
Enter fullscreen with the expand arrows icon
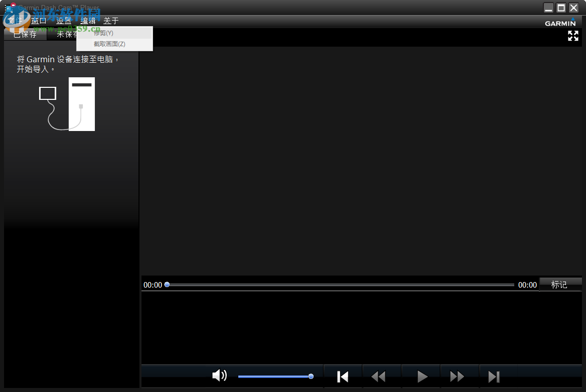(x=573, y=36)
